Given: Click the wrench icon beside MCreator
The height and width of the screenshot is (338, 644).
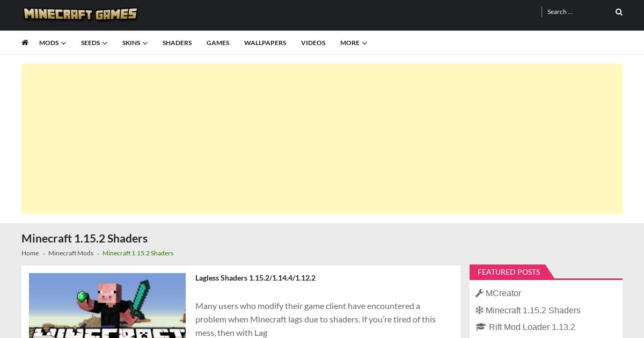Looking at the screenshot, I should coord(479,293).
